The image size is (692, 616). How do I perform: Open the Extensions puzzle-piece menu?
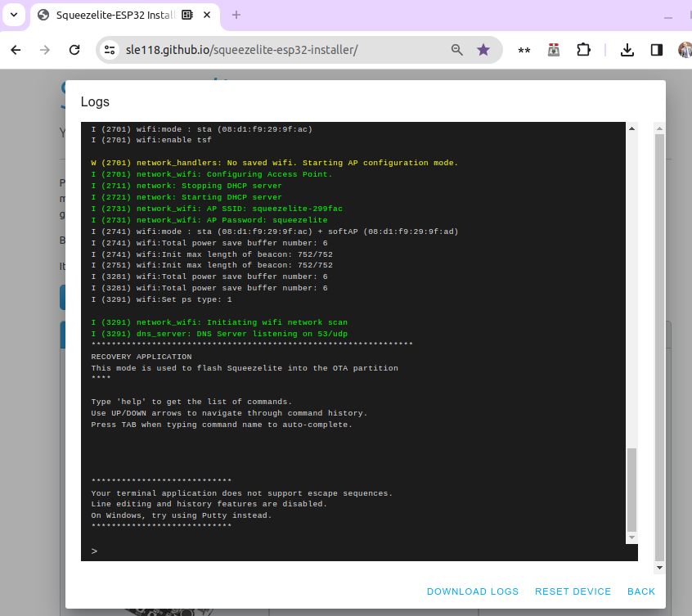click(583, 50)
